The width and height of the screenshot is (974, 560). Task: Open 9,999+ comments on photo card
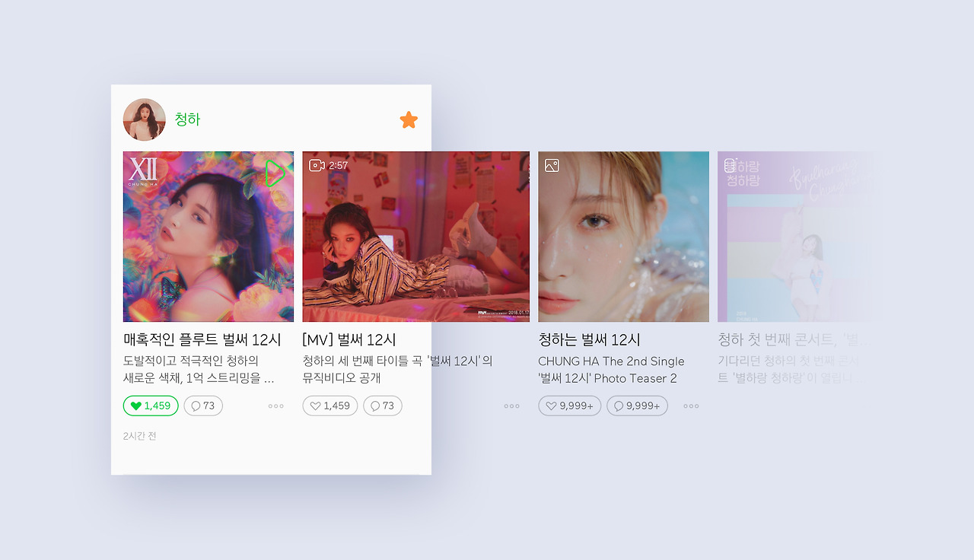(637, 406)
